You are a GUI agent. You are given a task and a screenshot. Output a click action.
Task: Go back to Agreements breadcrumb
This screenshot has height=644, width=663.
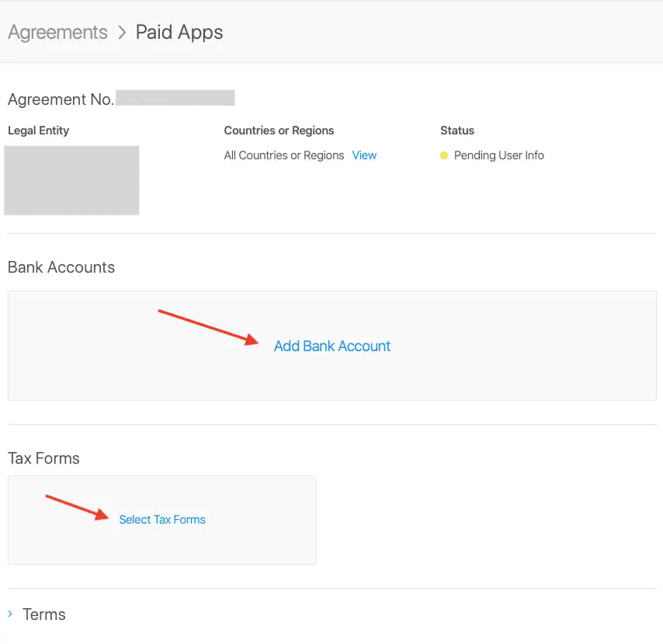tap(57, 33)
